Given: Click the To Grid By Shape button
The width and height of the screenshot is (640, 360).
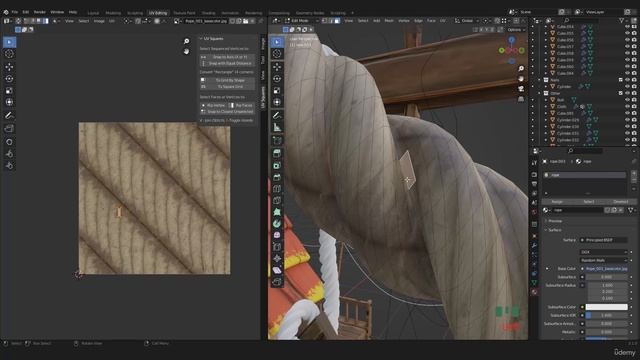Looking at the screenshot, I should 227,80.
